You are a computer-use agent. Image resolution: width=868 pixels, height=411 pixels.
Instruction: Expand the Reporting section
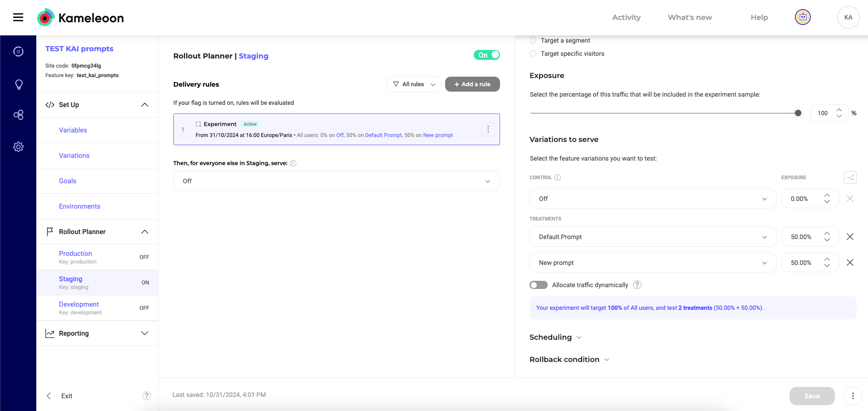[x=145, y=333]
